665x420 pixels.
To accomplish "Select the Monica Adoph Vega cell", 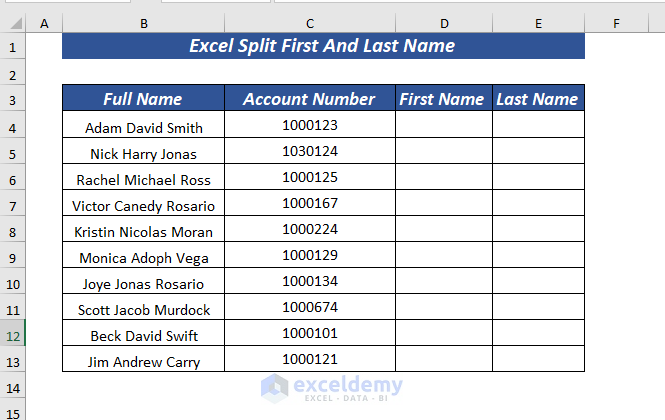I will 143,257.
